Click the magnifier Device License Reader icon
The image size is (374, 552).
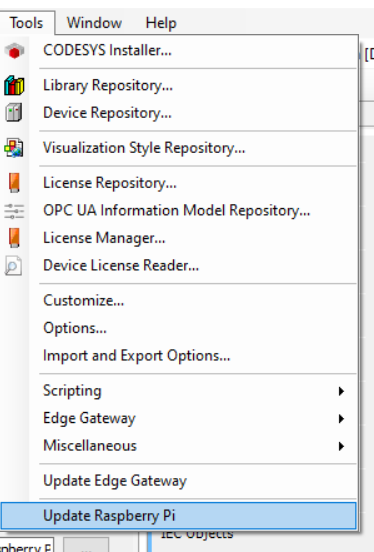[13, 265]
